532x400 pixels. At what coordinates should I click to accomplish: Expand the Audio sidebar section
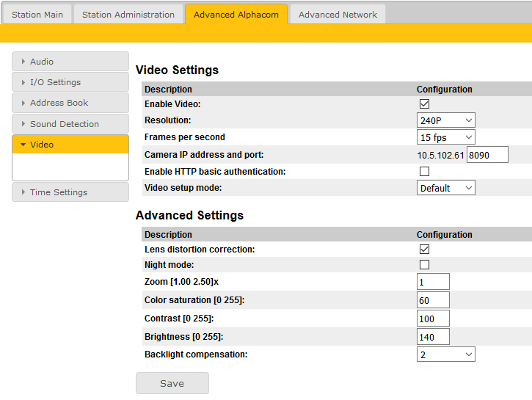click(x=70, y=62)
